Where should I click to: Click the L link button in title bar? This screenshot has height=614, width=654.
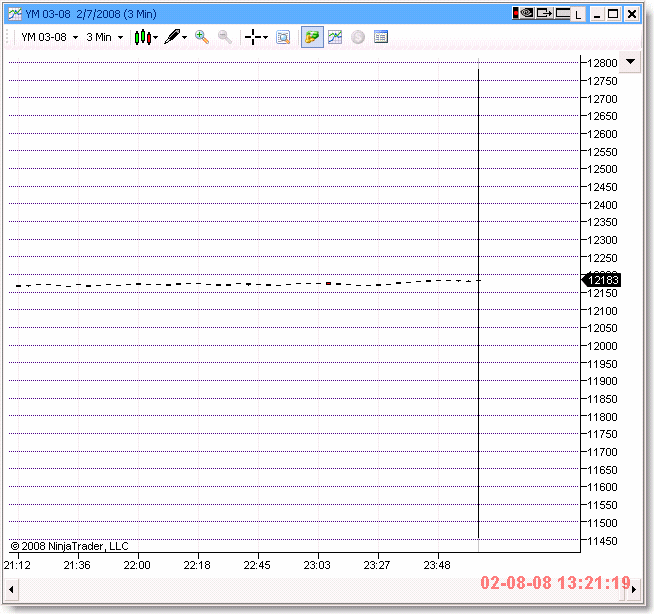[578, 15]
